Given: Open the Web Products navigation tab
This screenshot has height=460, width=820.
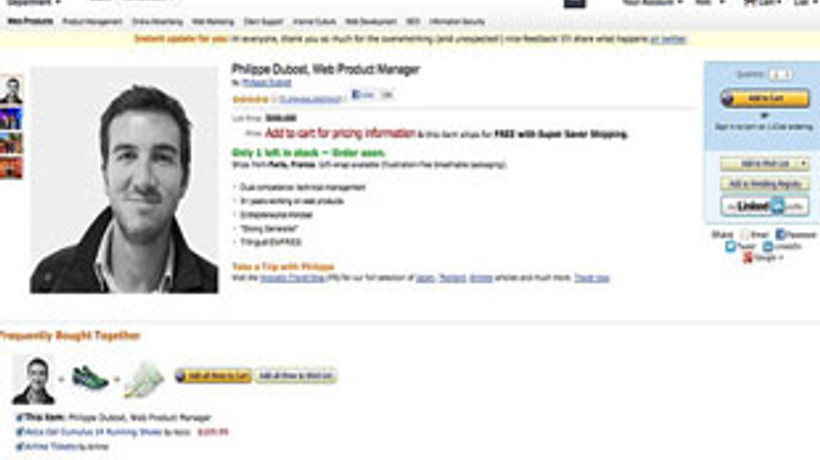Looking at the screenshot, I should [x=30, y=21].
